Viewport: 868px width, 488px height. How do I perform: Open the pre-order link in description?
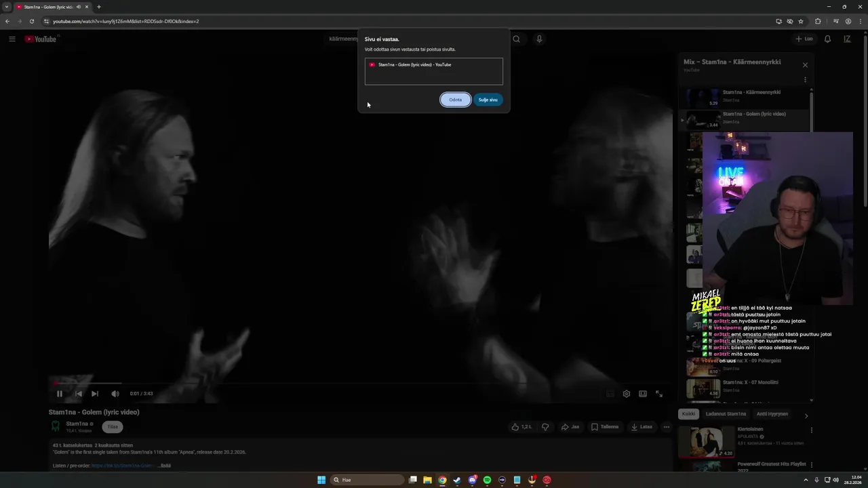coord(122,466)
